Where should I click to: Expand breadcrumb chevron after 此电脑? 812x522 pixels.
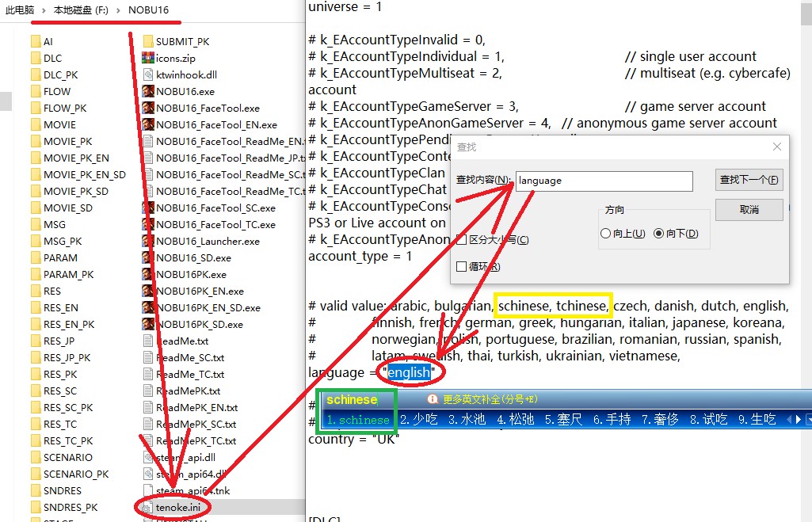[44, 10]
